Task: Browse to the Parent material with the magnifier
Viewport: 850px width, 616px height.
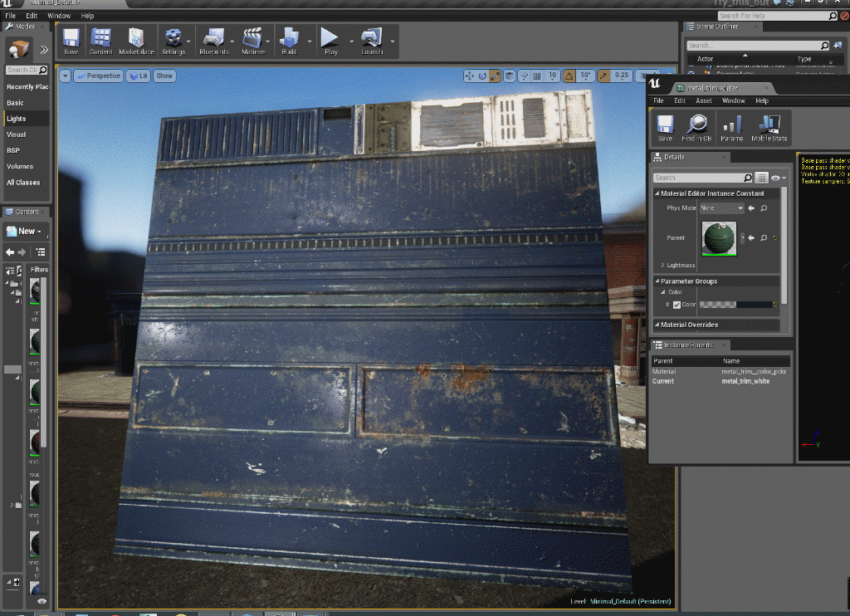Action: pos(764,238)
